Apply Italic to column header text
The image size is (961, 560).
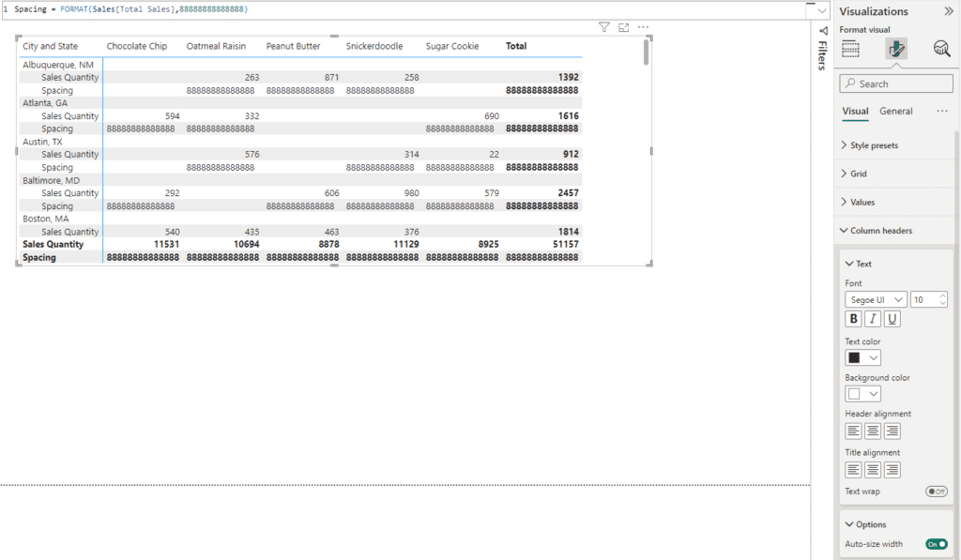click(873, 319)
